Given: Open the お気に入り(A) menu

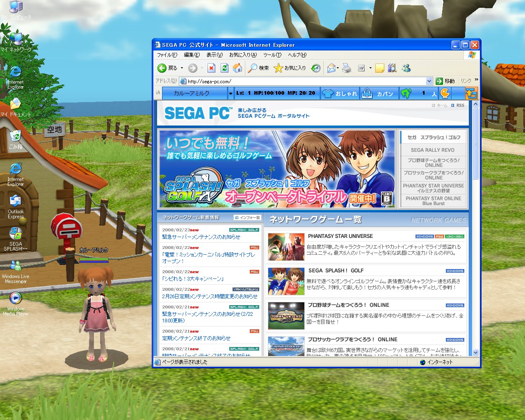Looking at the screenshot, I should (243, 55).
